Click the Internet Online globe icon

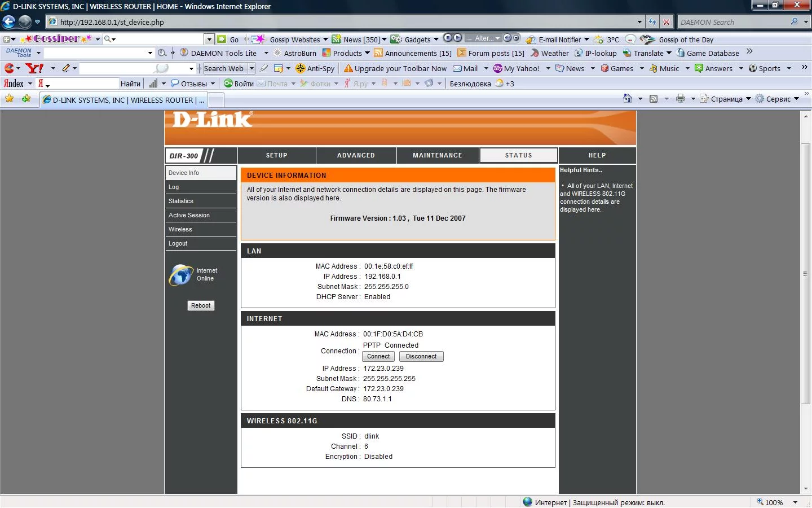[x=181, y=275]
